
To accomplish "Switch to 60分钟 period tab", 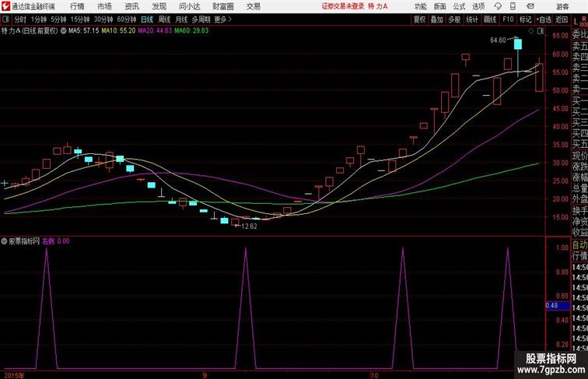I will tap(127, 19).
